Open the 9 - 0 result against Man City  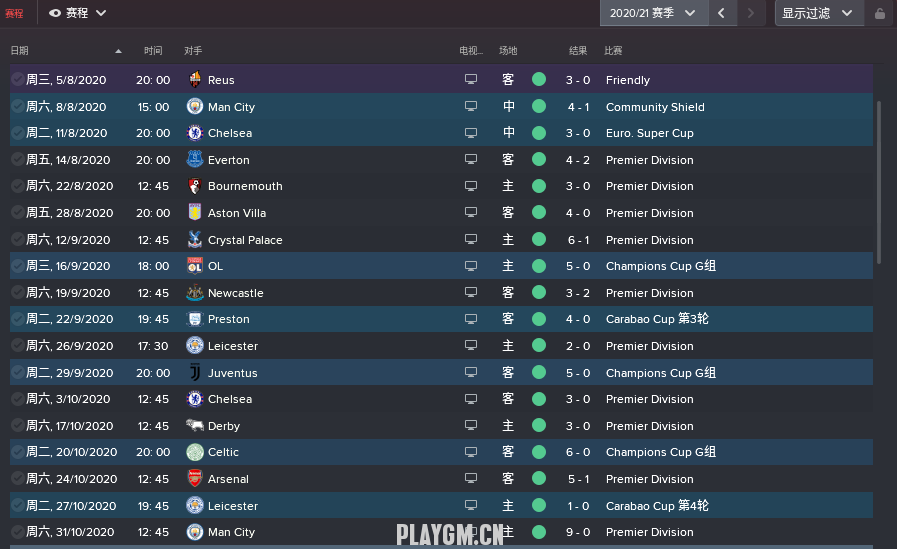(x=578, y=532)
